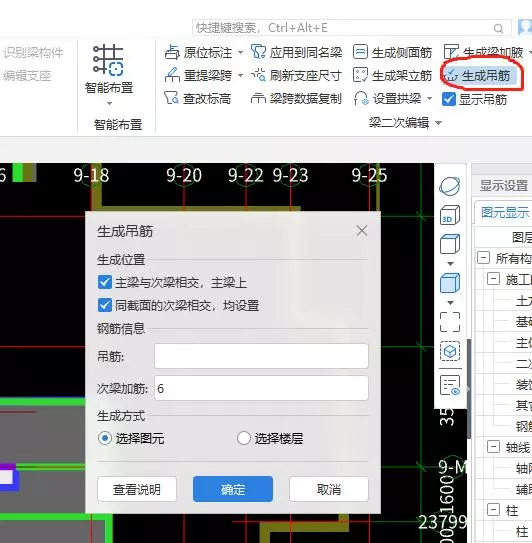Click the 识别梁构件 menu item
Image resolution: width=532 pixels, height=543 pixels.
(33, 53)
